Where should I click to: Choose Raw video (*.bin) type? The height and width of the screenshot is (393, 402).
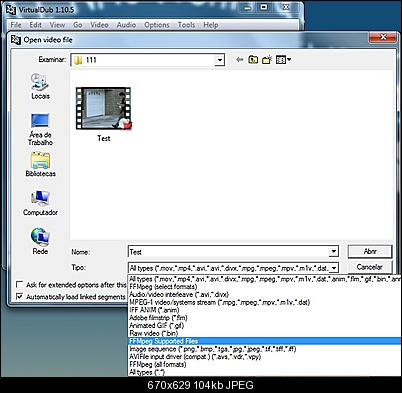point(265,333)
